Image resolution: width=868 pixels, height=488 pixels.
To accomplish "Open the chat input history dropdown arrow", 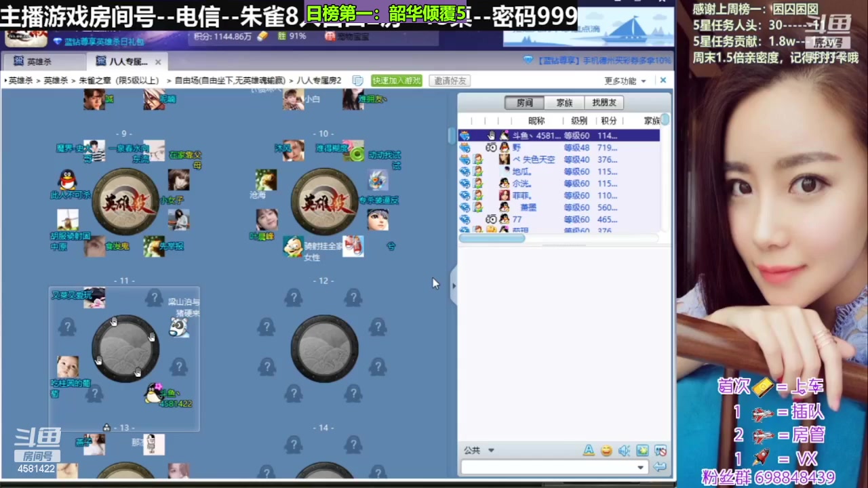I will (x=640, y=466).
